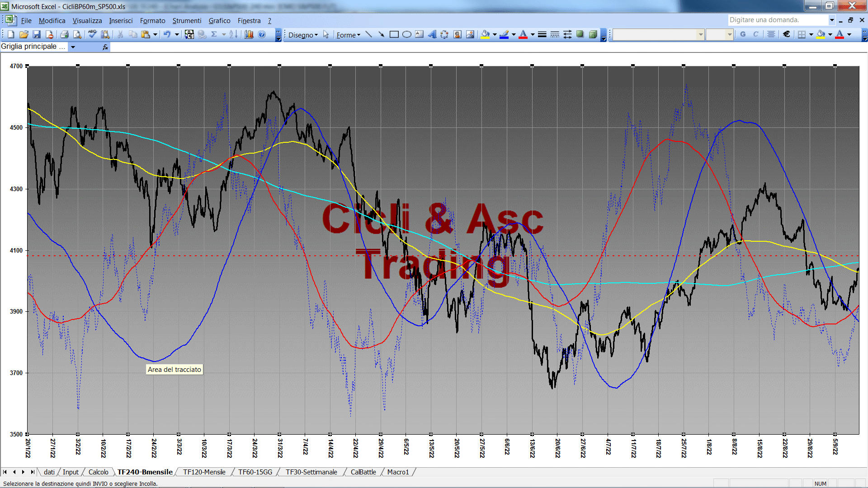Screen dimensions: 868x488
Task: Click the Fill Color yellow swatch
Action: [x=486, y=34]
